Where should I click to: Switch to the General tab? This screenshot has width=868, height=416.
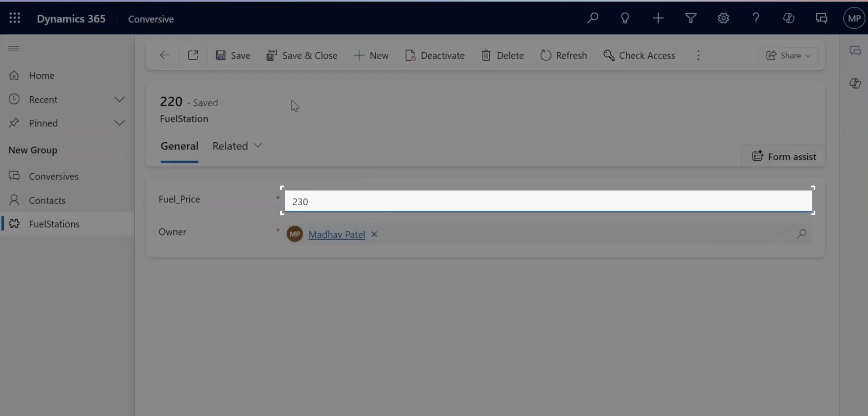179,146
